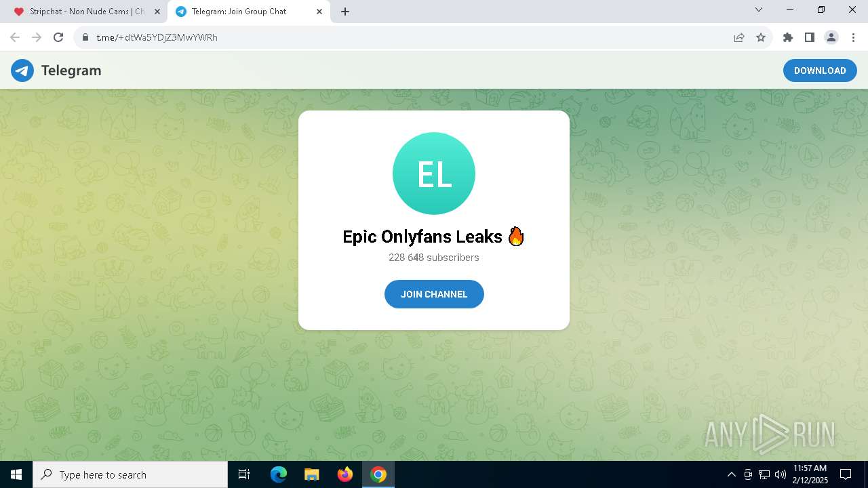The height and width of the screenshot is (488, 868).
Task: Click the EL channel avatar
Action: pyautogui.click(x=434, y=174)
